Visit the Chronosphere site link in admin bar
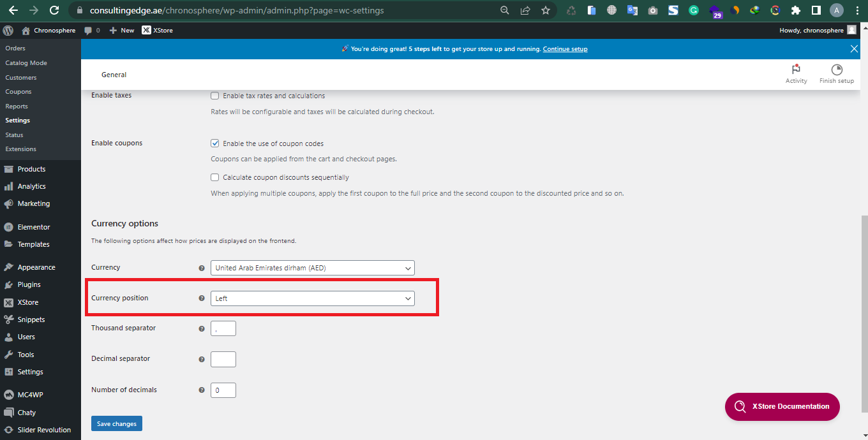Screen dimensions: 868x440 [48, 30]
